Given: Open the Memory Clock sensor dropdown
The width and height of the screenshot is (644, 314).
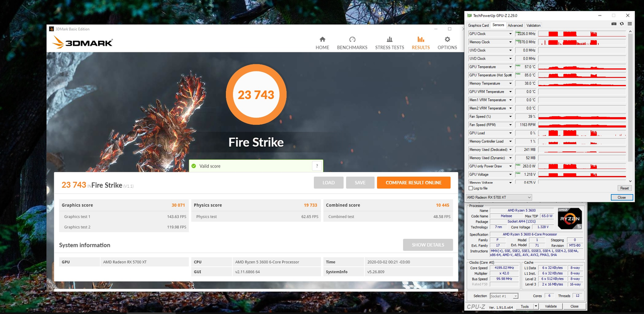Looking at the screenshot, I should pos(510,42).
